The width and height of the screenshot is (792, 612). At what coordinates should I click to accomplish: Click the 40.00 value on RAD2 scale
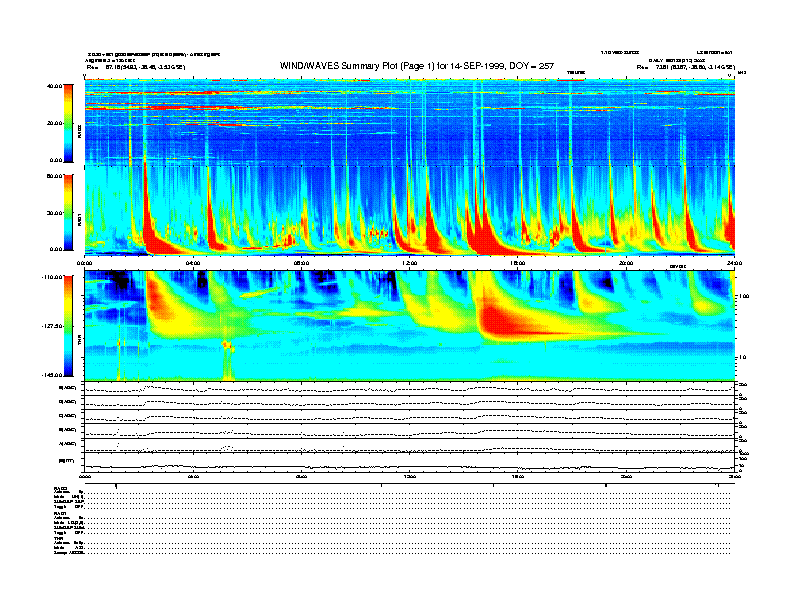54,86
